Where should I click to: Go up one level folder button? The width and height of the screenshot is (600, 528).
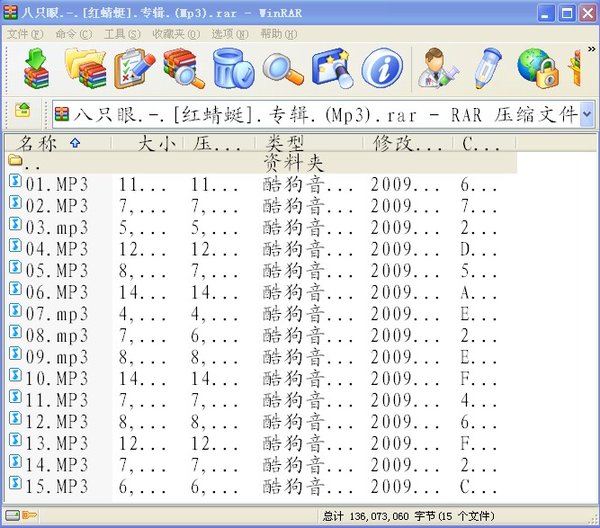[x=23, y=111]
